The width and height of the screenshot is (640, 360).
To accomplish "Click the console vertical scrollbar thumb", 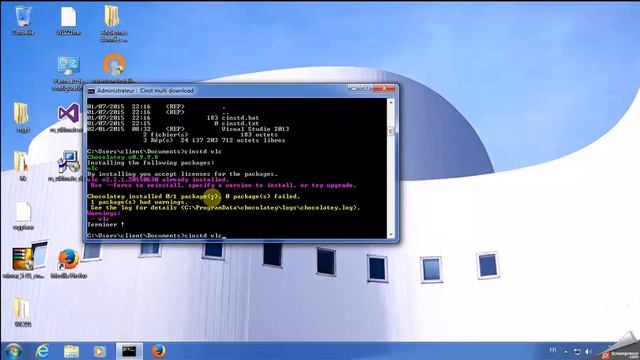I will pos(391,131).
